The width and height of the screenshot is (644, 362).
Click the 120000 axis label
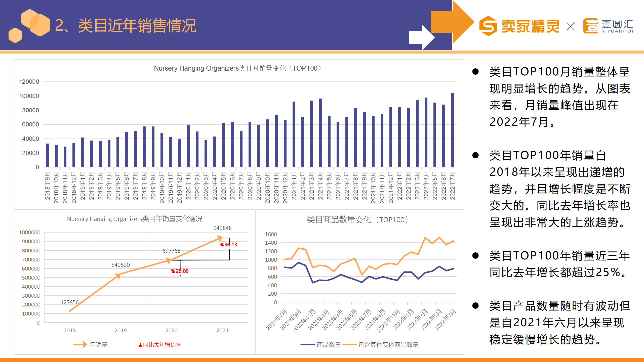pos(29,82)
